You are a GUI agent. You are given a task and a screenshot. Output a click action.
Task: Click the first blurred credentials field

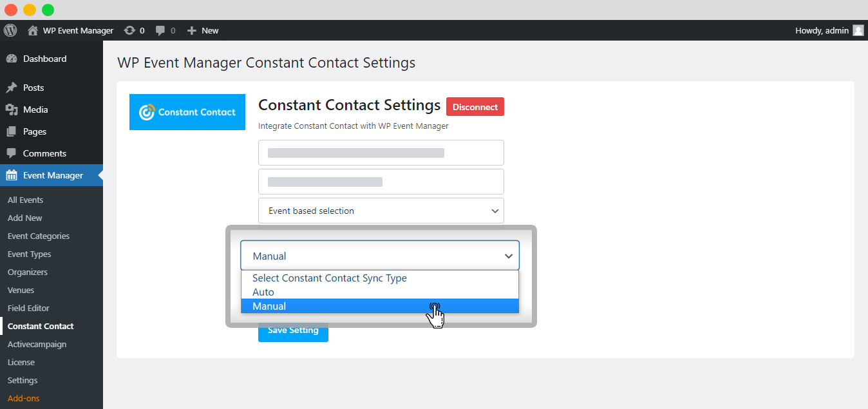coord(381,153)
